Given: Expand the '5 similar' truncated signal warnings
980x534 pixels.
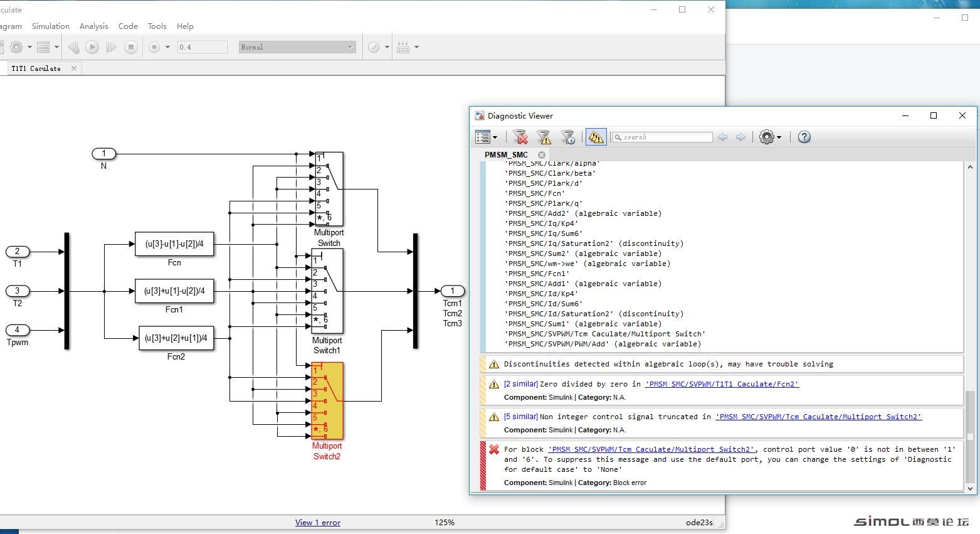Looking at the screenshot, I should point(520,417).
